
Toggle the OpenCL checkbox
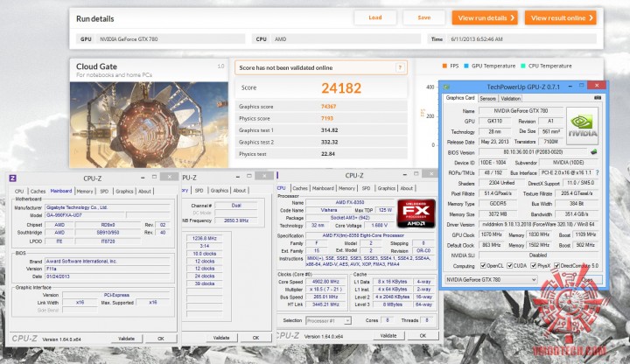click(x=483, y=266)
